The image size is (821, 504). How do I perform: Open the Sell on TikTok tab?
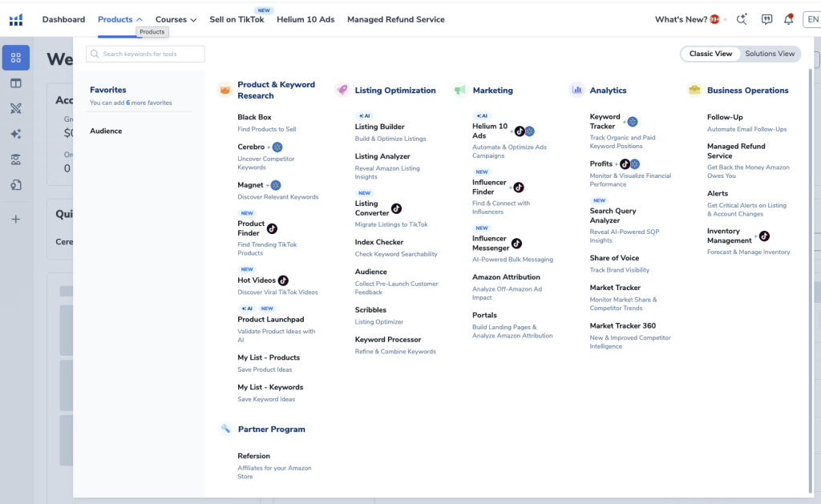click(x=237, y=19)
